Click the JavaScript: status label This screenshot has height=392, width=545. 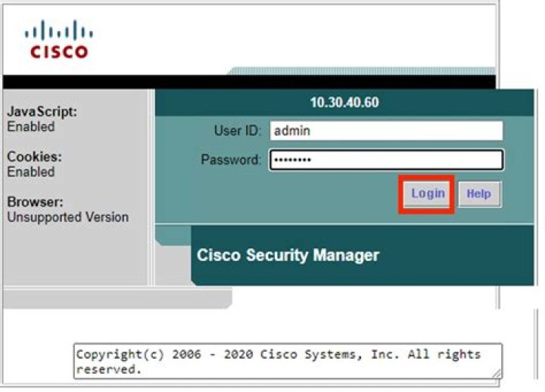click(x=42, y=111)
